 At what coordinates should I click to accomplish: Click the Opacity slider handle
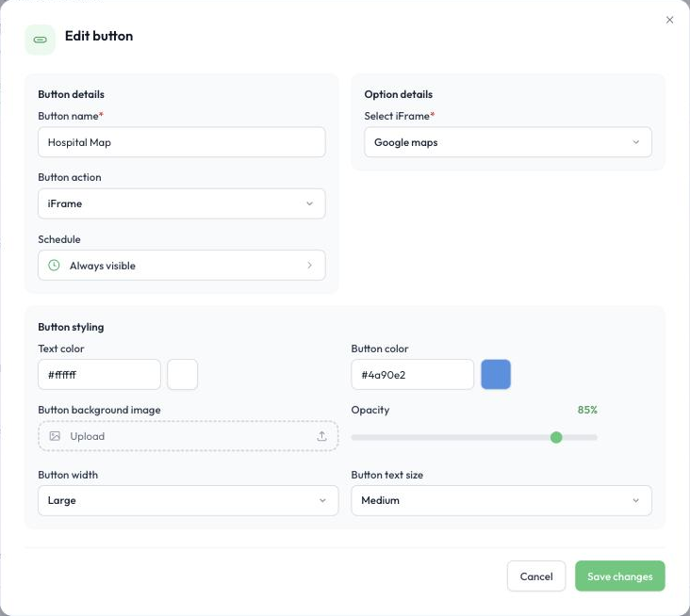click(556, 437)
